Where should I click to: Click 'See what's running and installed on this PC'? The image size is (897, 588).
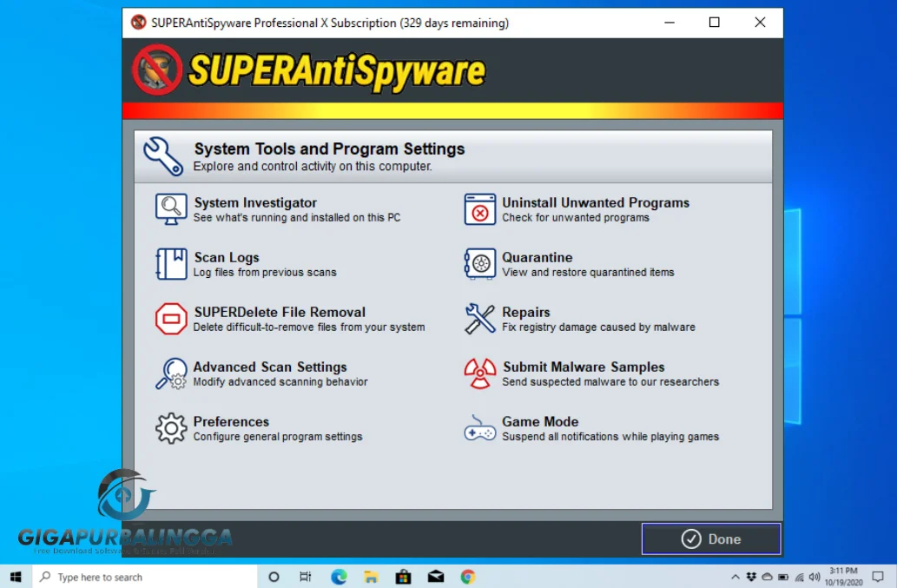tap(297, 217)
